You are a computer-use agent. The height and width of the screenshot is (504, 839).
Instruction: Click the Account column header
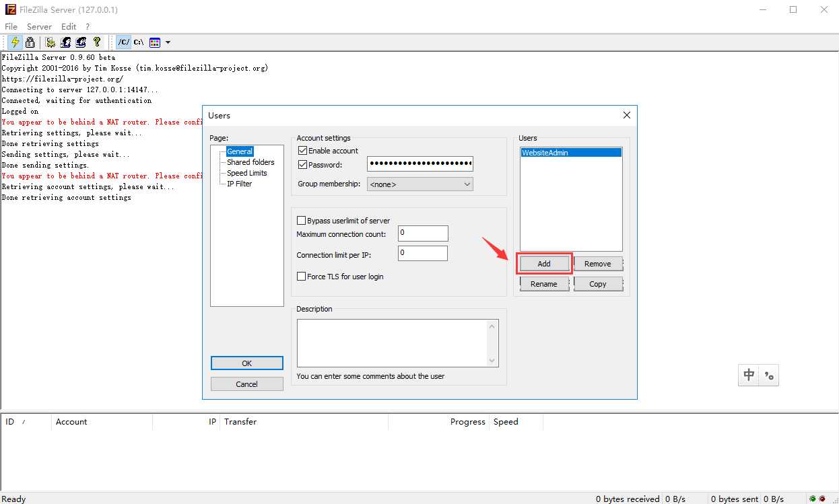(102, 422)
